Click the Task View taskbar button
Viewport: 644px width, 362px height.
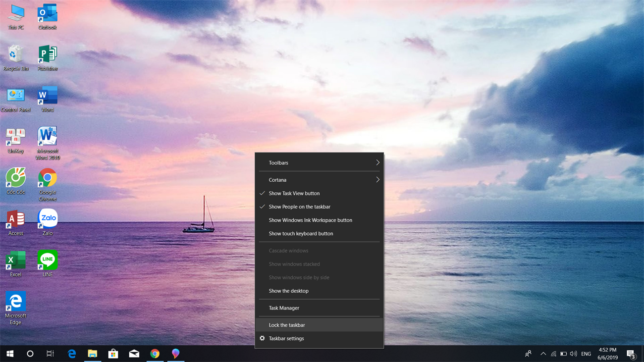50,354
